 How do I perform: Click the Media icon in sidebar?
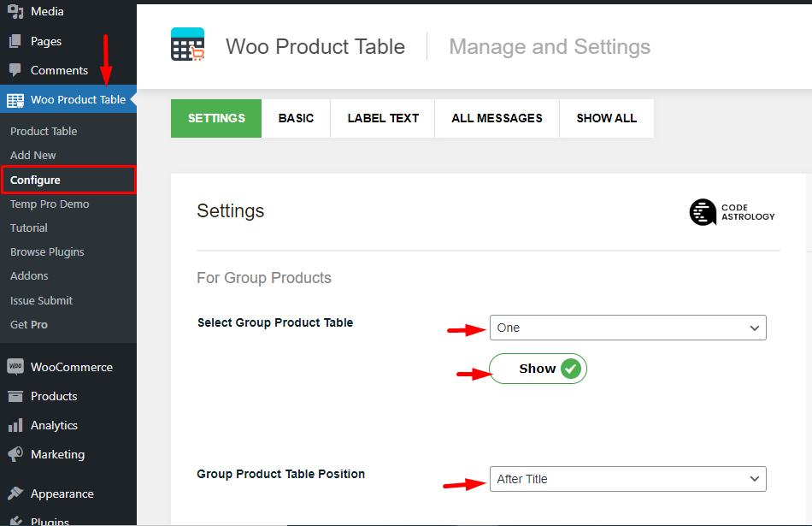coord(15,11)
